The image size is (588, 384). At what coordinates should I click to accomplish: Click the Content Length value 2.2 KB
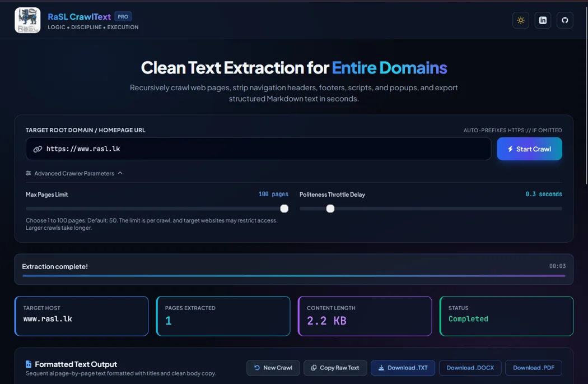pyautogui.click(x=326, y=321)
